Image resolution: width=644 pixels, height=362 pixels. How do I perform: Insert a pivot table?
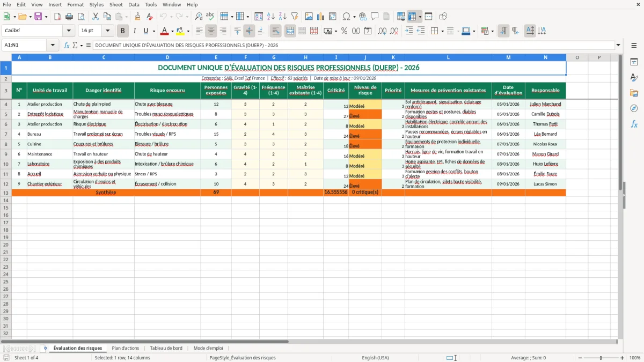click(x=333, y=17)
